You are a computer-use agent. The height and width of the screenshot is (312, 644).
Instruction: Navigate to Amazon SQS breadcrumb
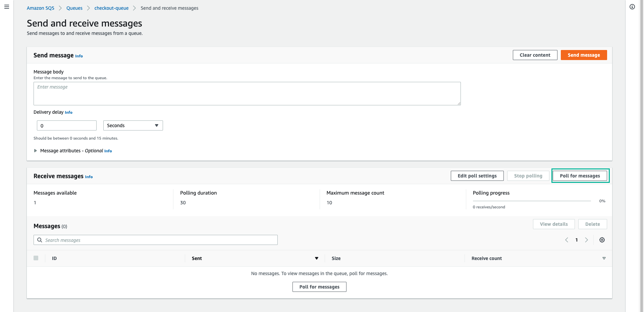click(x=41, y=8)
